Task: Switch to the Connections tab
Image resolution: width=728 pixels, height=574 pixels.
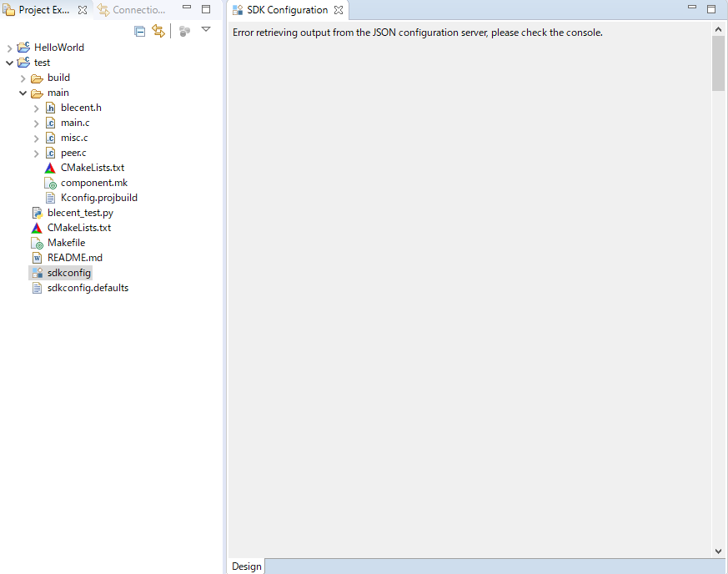Action: (x=132, y=10)
